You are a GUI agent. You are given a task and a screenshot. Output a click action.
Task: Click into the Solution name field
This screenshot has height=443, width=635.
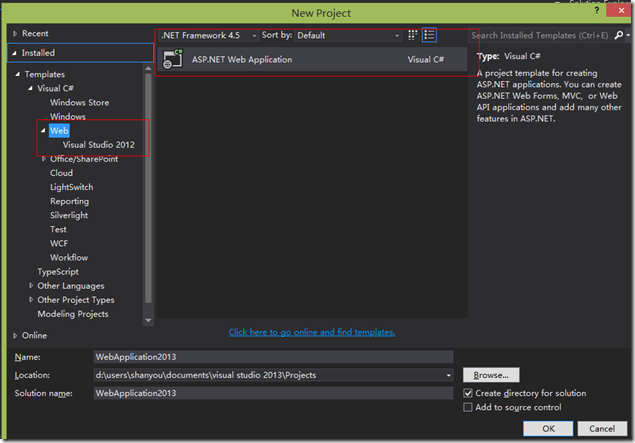tap(273, 393)
